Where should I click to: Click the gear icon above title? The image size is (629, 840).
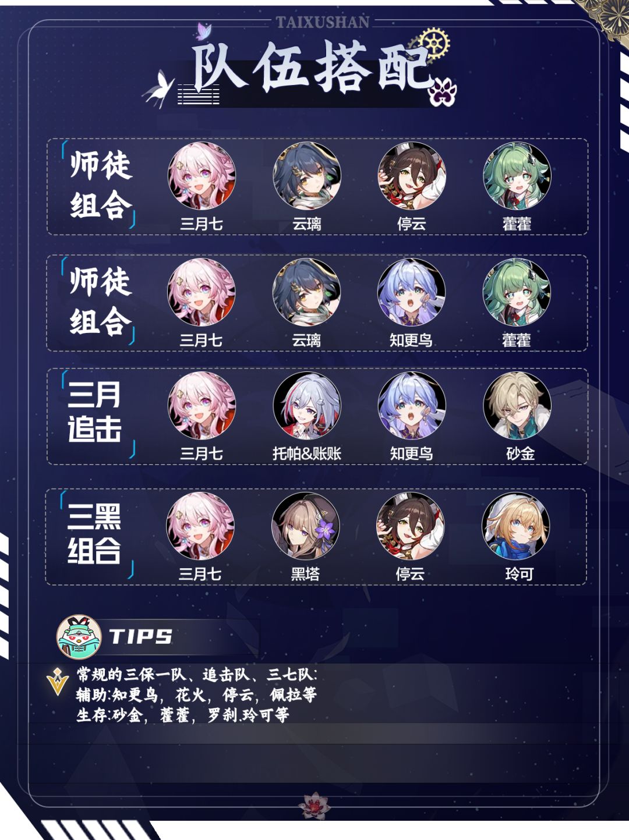(434, 42)
